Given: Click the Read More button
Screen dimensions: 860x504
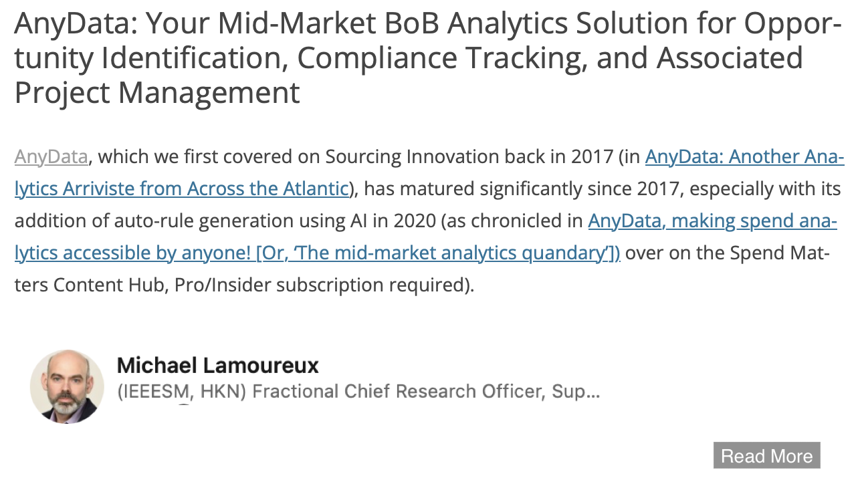Looking at the screenshot, I should point(766,455).
